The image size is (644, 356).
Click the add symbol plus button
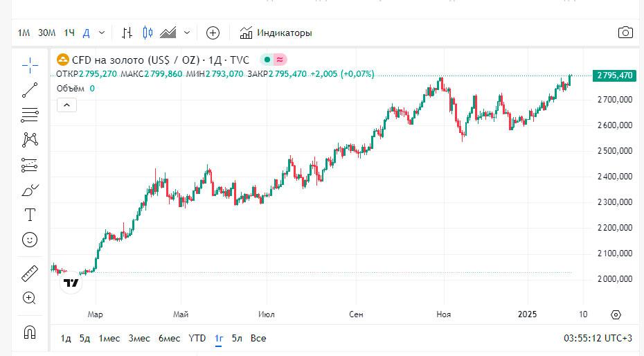click(x=213, y=33)
